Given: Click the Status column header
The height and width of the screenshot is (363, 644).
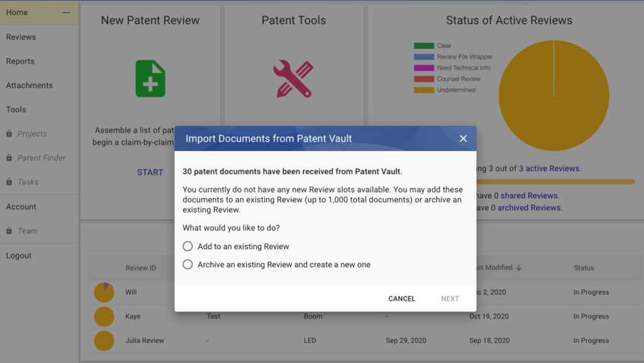Looking at the screenshot, I should point(584,268).
